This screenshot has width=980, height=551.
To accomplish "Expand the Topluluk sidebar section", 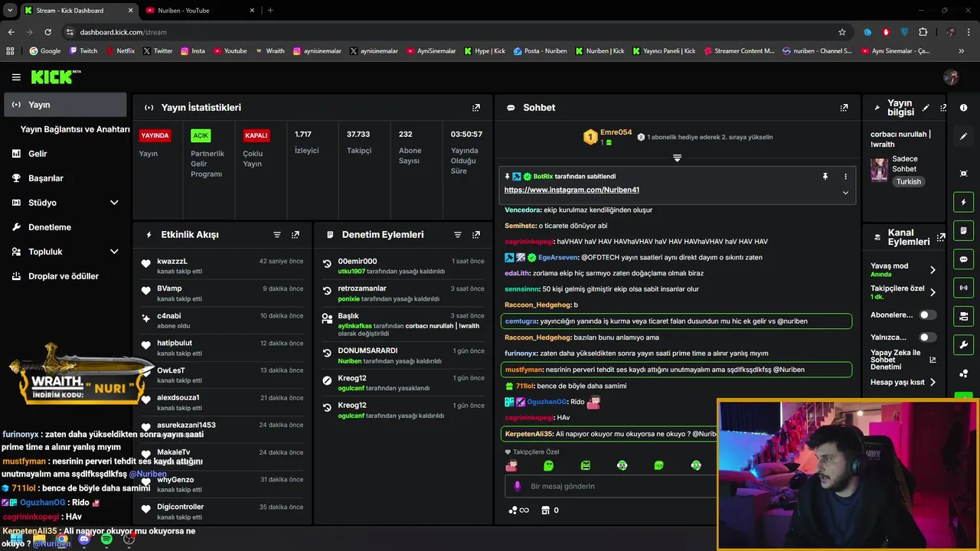I will [114, 252].
